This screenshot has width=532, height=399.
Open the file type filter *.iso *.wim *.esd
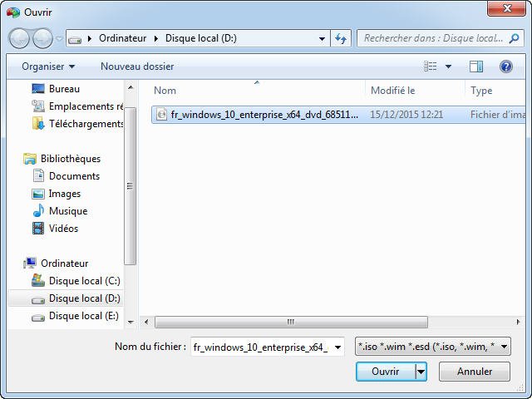point(432,347)
